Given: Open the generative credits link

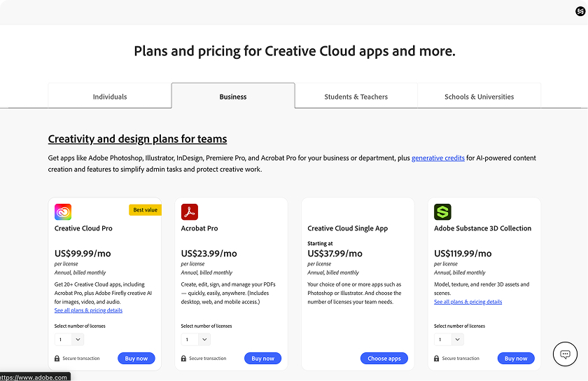Looking at the screenshot, I should tap(438, 158).
